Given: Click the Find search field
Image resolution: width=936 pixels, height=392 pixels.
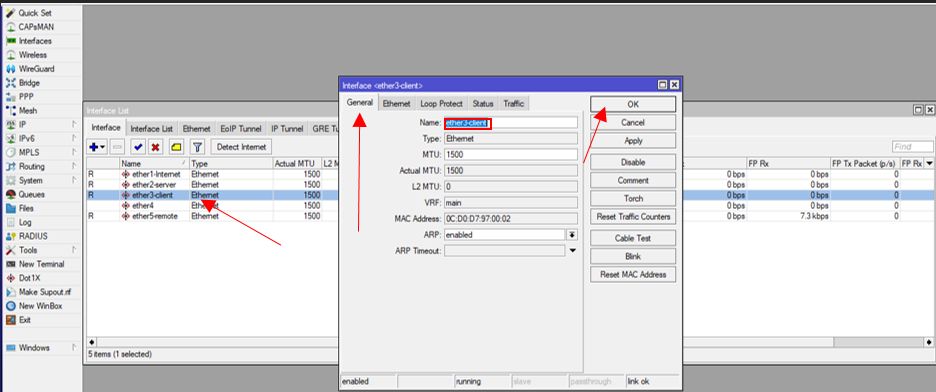Looking at the screenshot, I should click(913, 147).
